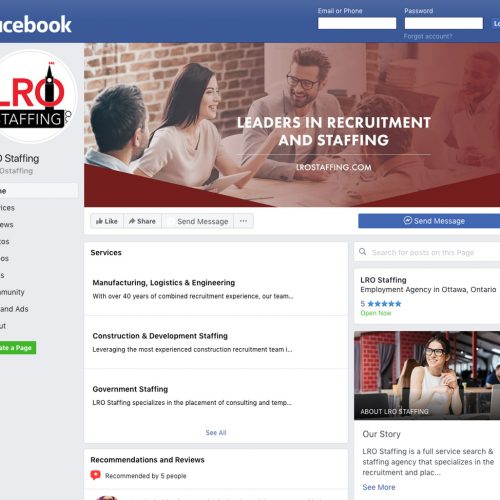Click the Facebook logo in header
This screenshot has width=500, height=500.
click(35, 24)
